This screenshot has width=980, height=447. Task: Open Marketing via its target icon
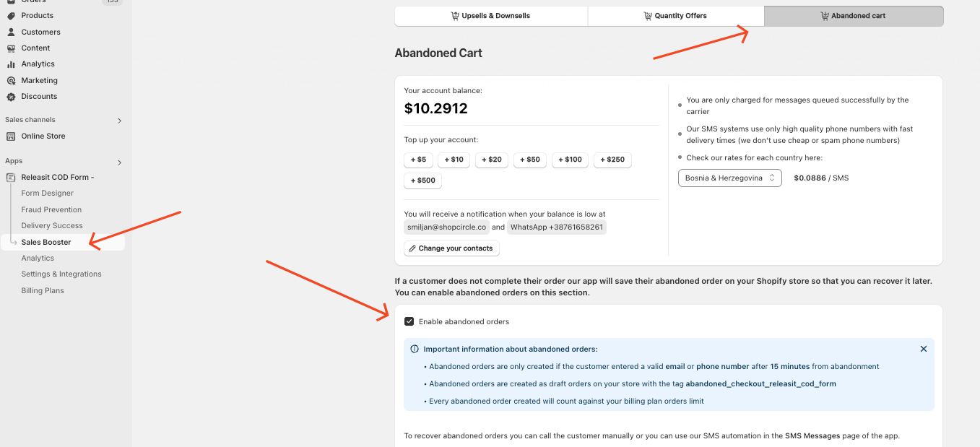coord(11,80)
